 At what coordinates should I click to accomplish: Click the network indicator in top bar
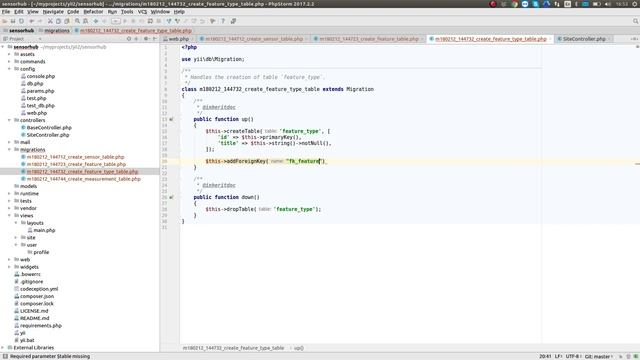pyautogui.click(x=557, y=4)
